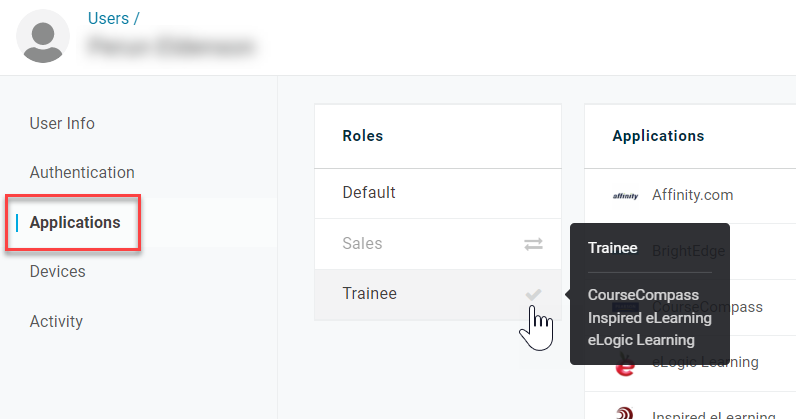Viewport: 796px width, 419px height.
Task: Select the Trainee role row
Action: point(438,295)
